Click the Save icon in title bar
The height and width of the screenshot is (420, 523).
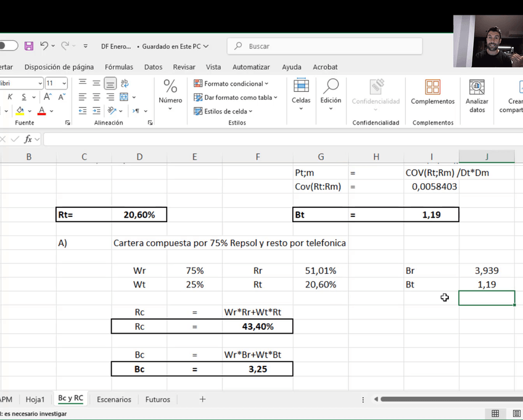tap(29, 46)
